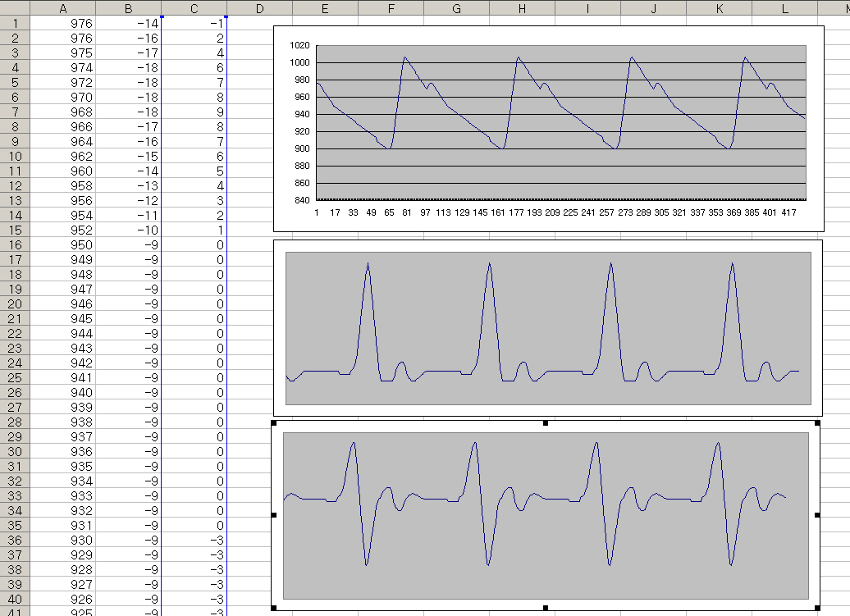This screenshot has width=850, height=616.
Task: Click cell C7 with value 9
Action: tap(194, 112)
